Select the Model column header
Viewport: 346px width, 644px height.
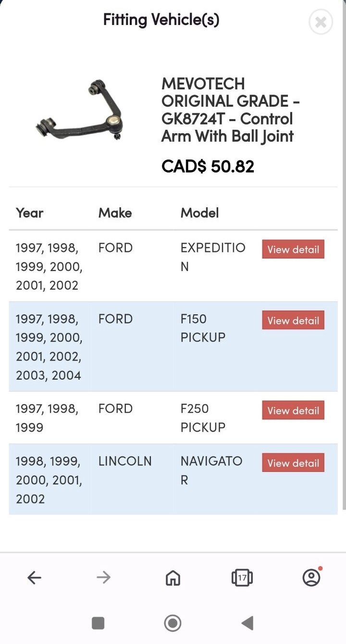pyautogui.click(x=199, y=213)
